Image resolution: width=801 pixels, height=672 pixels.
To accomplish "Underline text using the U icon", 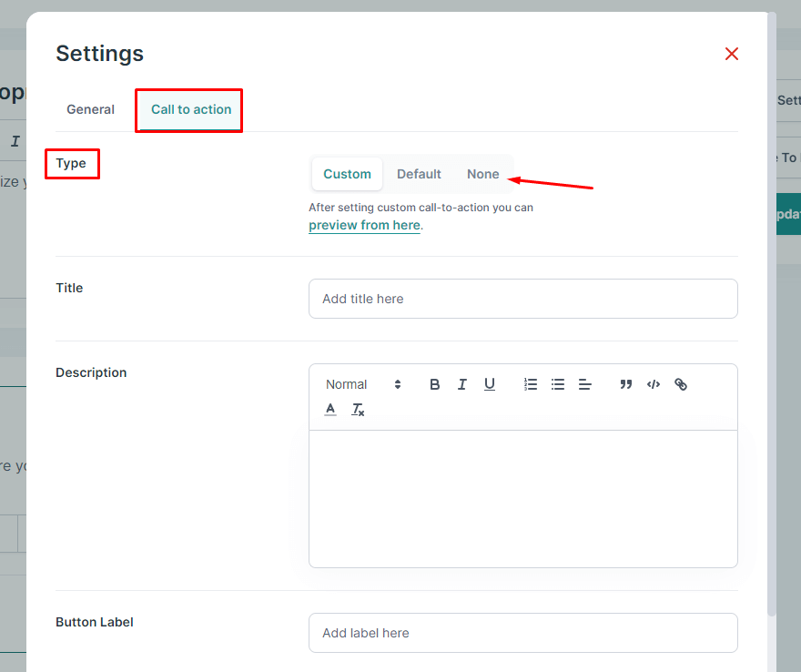I will (490, 384).
